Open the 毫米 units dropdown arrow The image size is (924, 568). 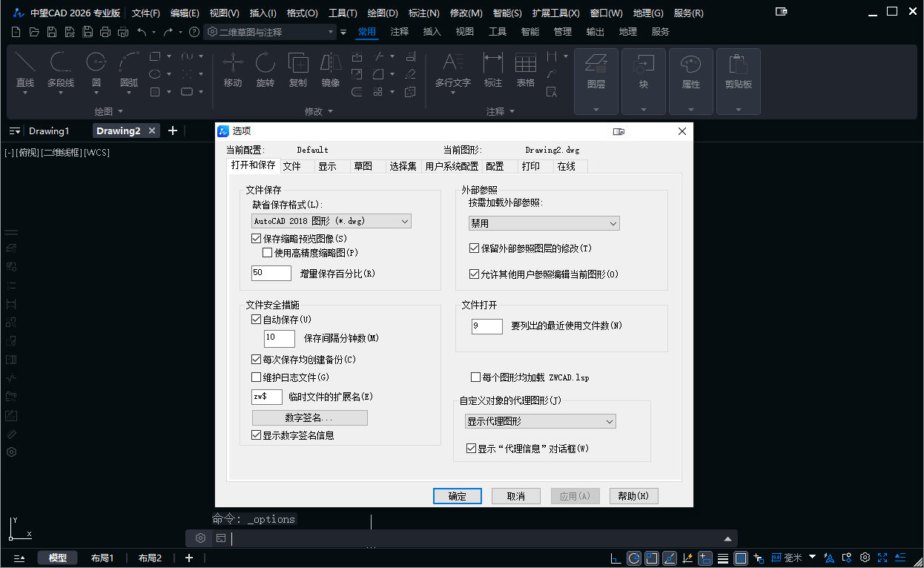(812, 558)
